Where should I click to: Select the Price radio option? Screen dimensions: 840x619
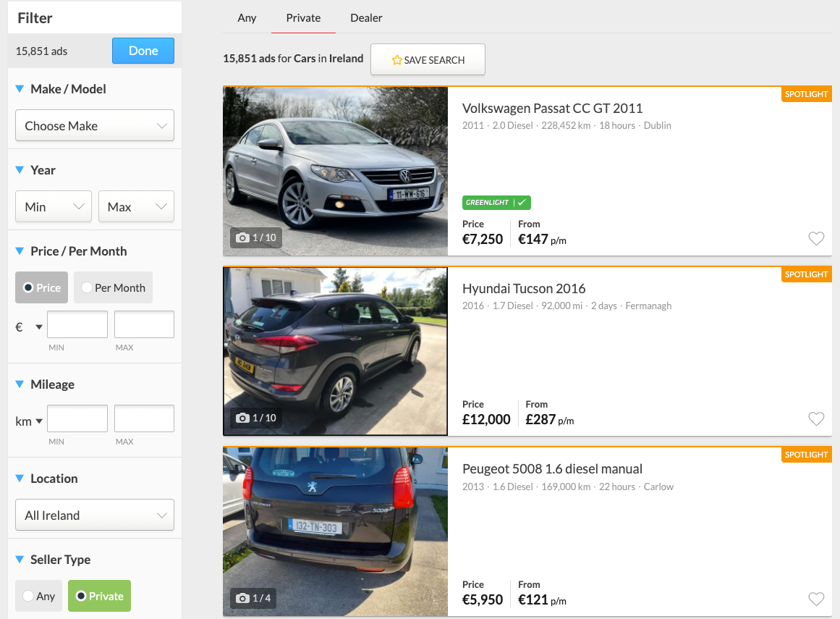click(x=41, y=287)
